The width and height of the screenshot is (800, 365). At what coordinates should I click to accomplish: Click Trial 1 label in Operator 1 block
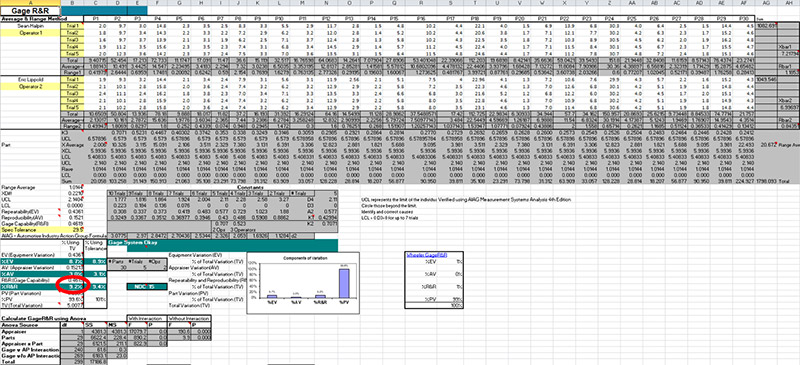[72, 26]
